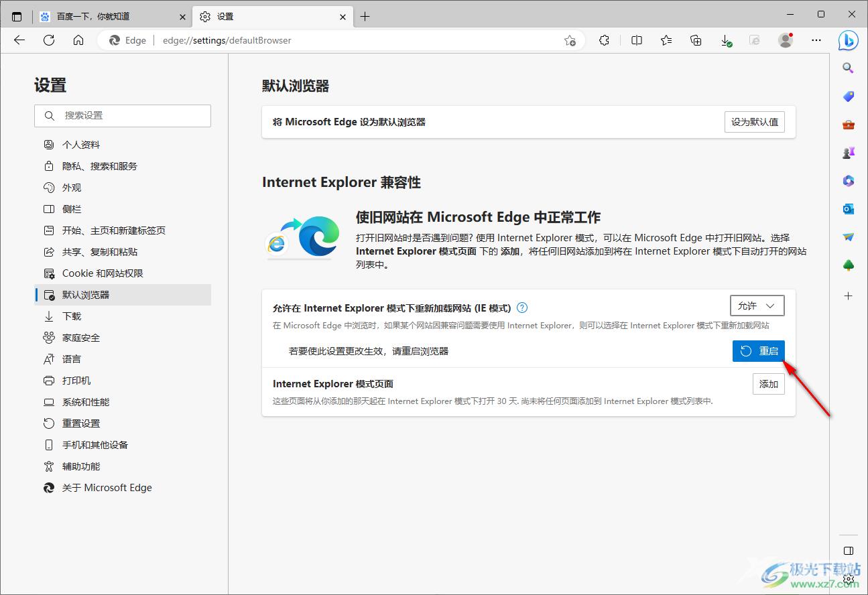The height and width of the screenshot is (595, 868).
Task: Click the dimmed IE mode toolbar icon
Action: coord(755,40)
